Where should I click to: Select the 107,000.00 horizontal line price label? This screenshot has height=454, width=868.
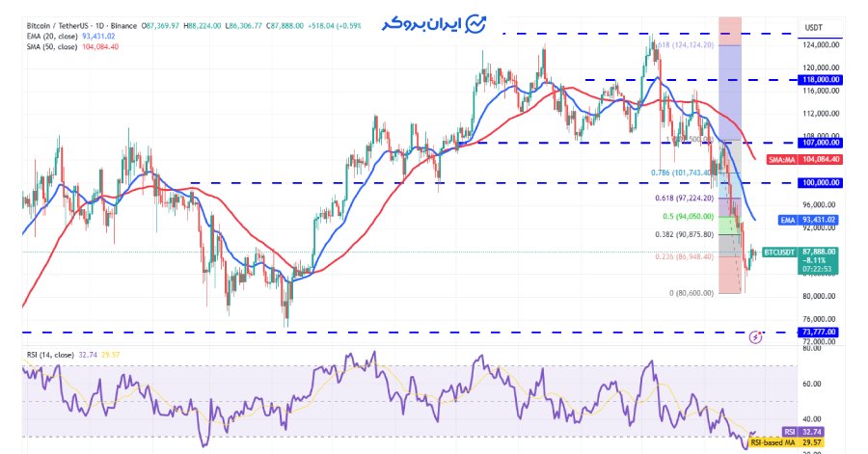820,143
